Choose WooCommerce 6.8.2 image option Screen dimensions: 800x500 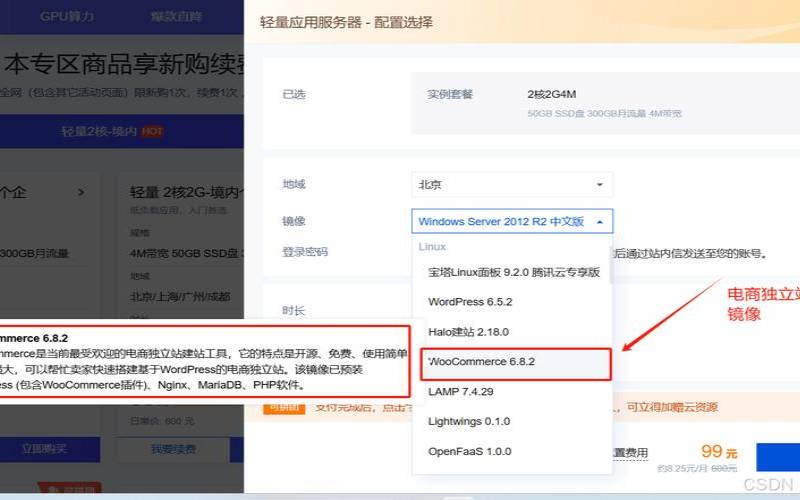(x=515, y=364)
